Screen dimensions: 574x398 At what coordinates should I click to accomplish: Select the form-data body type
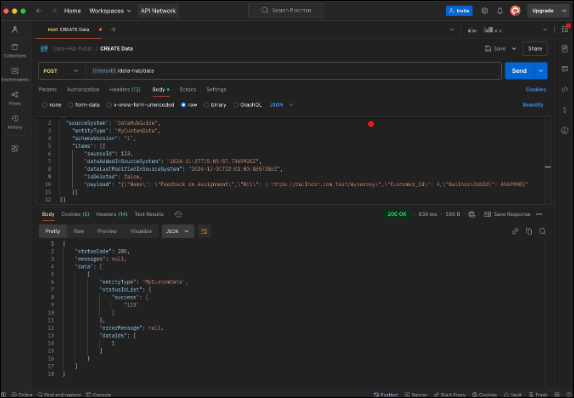tap(84, 105)
